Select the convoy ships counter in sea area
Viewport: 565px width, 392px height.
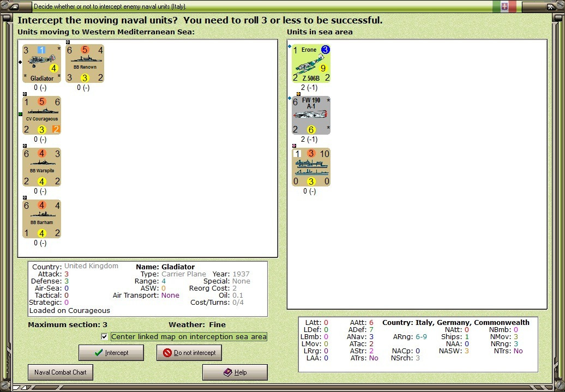pyautogui.click(x=311, y=167)
